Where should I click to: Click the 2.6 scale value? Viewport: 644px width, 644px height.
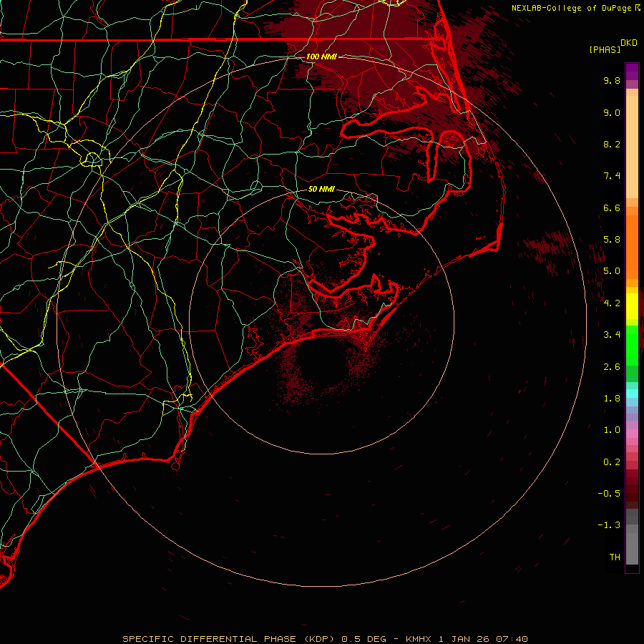coord(612,367)
